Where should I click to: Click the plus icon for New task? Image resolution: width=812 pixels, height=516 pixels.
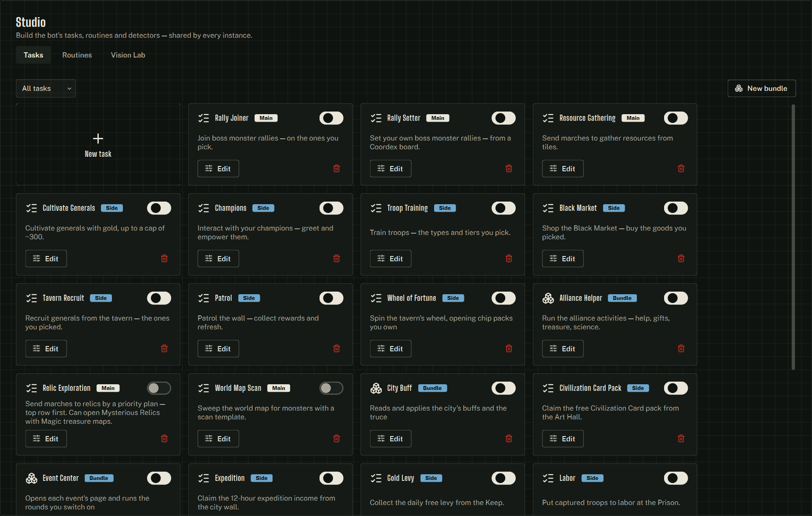98,139
